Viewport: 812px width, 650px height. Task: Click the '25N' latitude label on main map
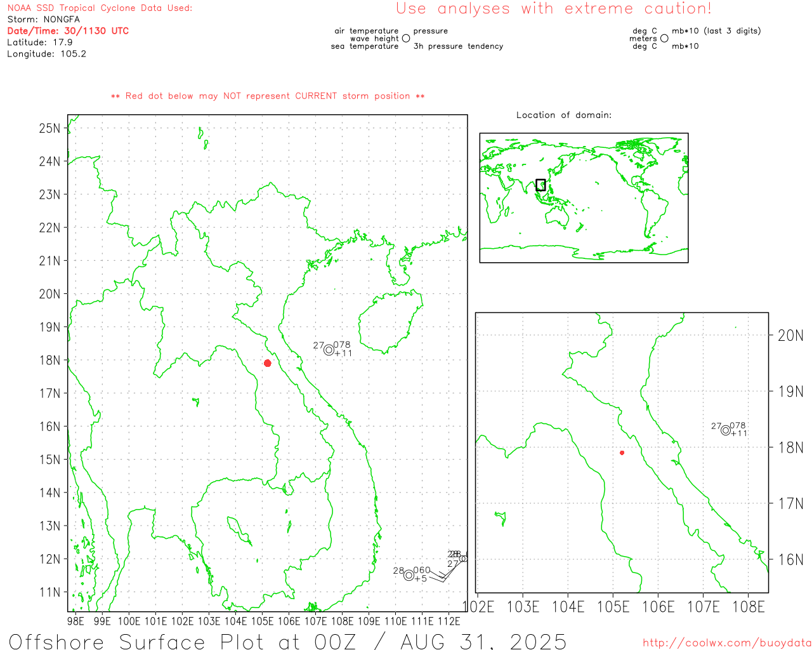(x=49, y=128)
